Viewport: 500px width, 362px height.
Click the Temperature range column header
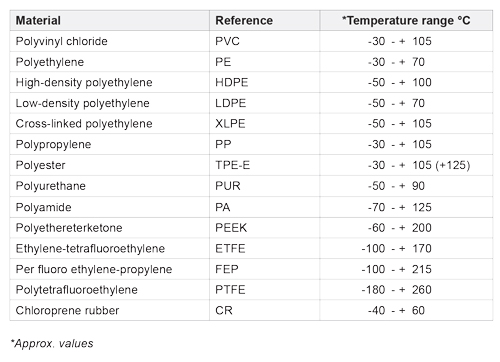406,20
